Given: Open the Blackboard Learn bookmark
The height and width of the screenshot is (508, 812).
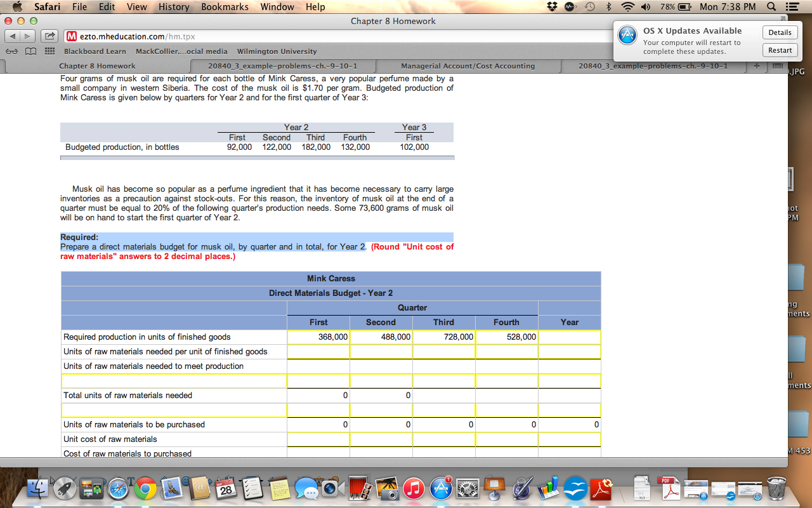Looking at the screenshot, I should click(x=95, y=51).
